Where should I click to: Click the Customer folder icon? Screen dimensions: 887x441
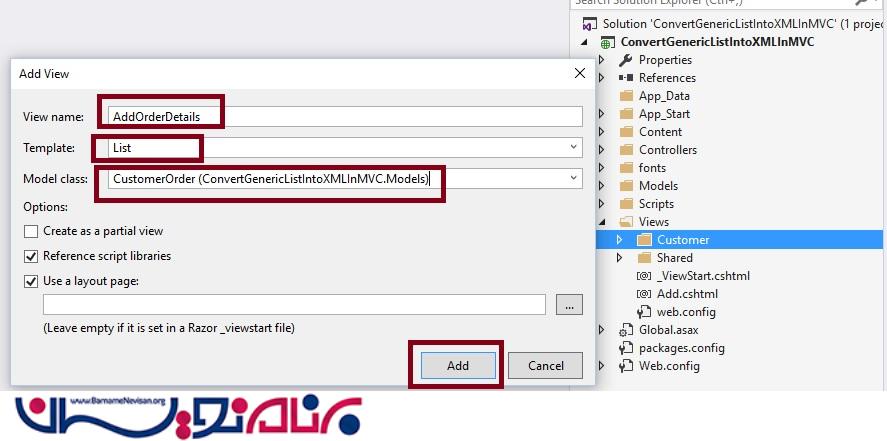pos(644,240)
